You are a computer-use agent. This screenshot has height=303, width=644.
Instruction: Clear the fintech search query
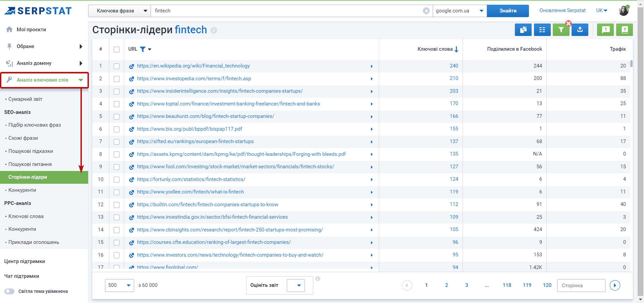click(x=426, y=11)
